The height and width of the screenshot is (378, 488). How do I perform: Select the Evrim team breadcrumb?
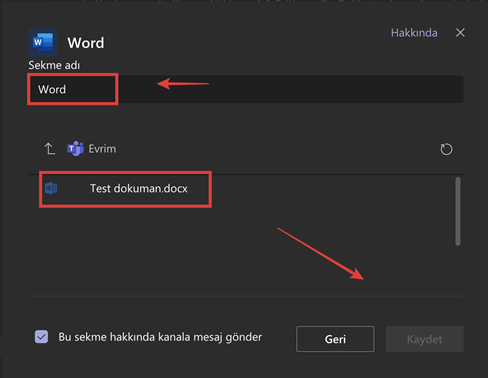[102, 149]
